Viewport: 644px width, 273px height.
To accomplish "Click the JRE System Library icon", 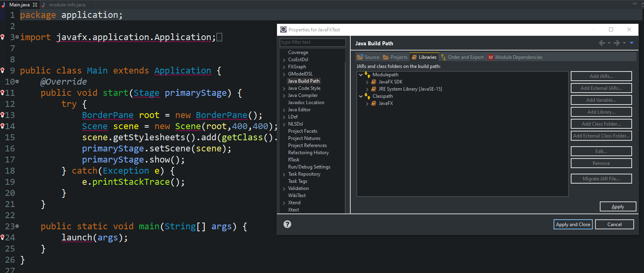I will (374, 89).
